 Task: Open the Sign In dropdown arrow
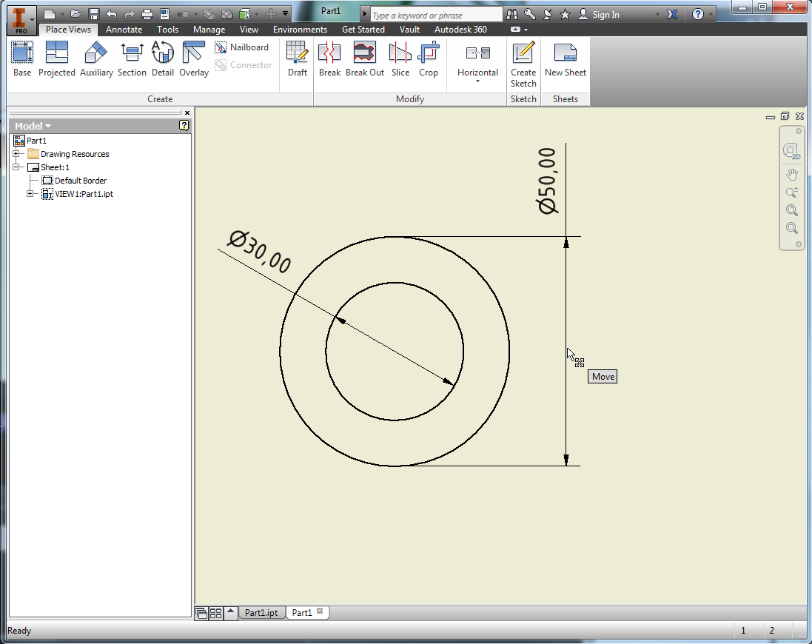[x=658, y=15]
